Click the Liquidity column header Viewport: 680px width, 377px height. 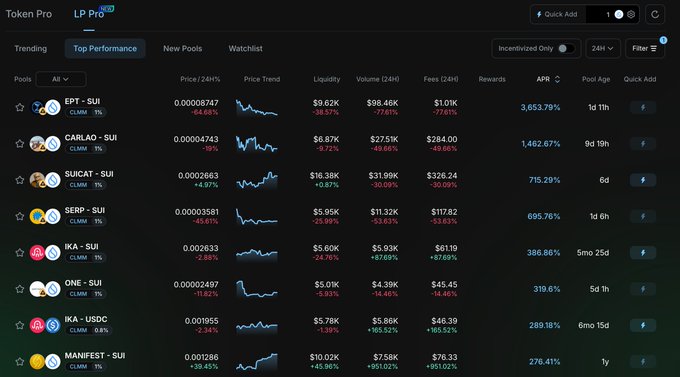point(327,79)
